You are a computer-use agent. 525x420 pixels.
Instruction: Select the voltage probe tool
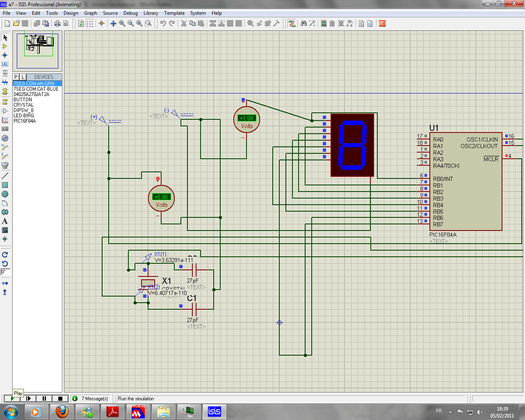[x=5, y=147]
